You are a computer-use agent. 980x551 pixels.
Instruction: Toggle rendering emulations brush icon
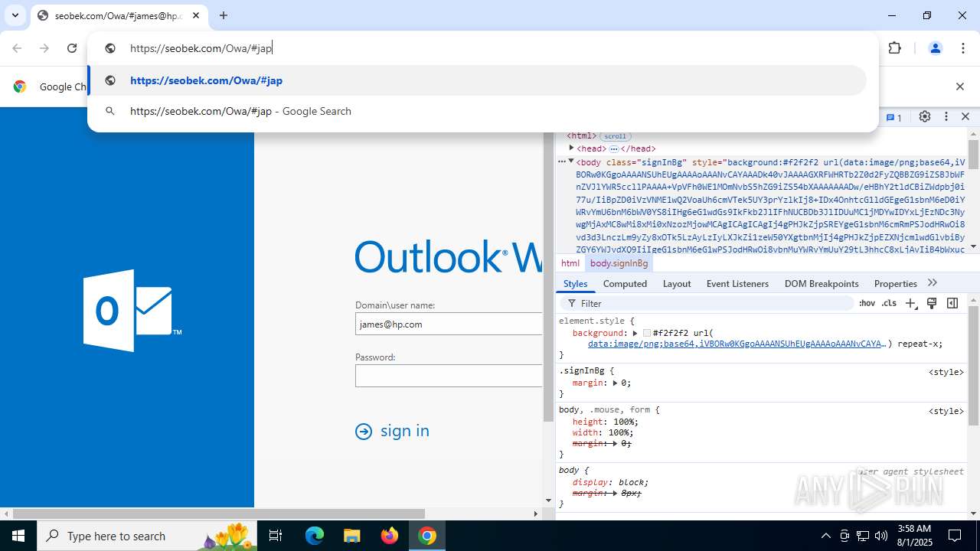click(932, 303)
